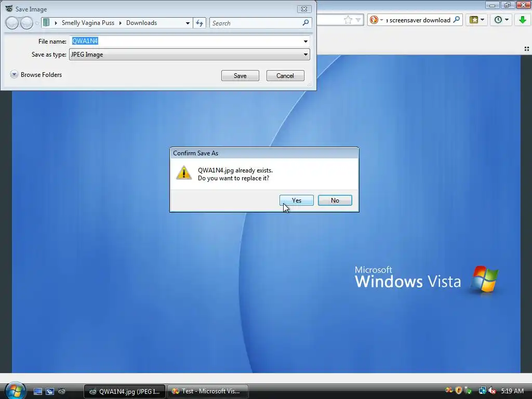Viewport: 532px width, 399px height.
Task: Expand Browse Folders in Save Image dialog
Action: (x=36, y=75)
